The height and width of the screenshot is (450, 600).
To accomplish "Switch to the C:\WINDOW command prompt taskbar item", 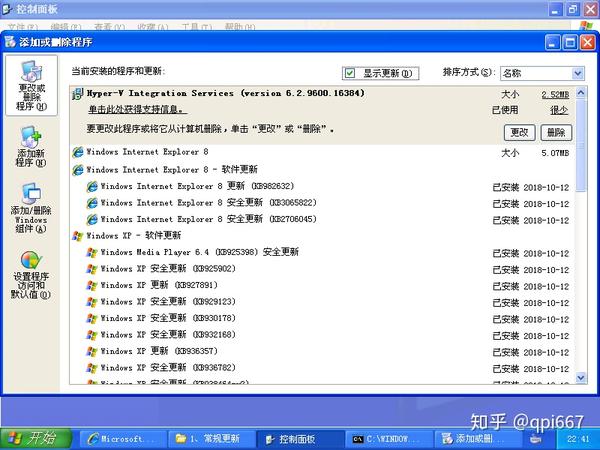I will pos(389,439).
